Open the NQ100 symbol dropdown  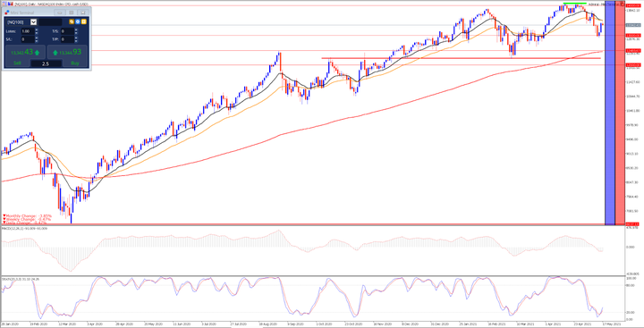[33, 22]
